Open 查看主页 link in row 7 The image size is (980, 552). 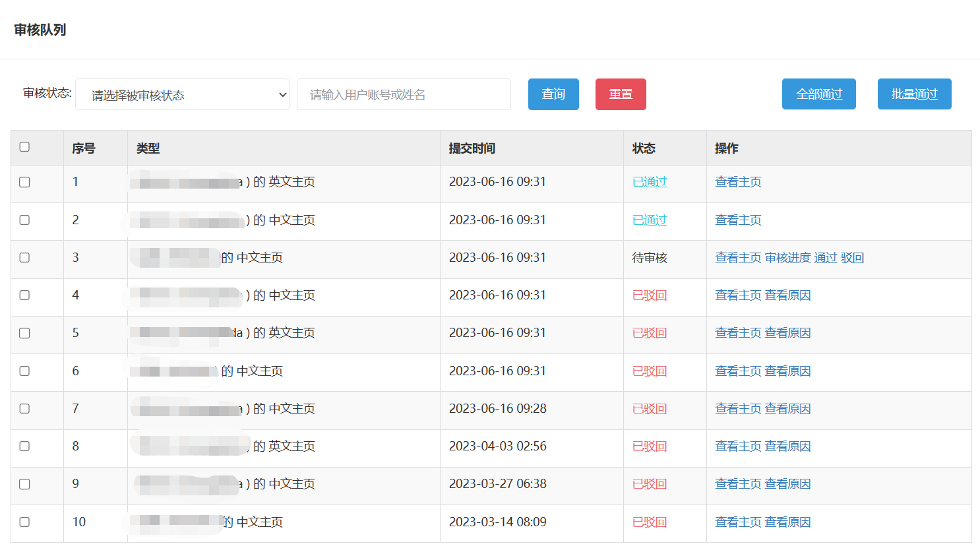click(x=738, y=409)
